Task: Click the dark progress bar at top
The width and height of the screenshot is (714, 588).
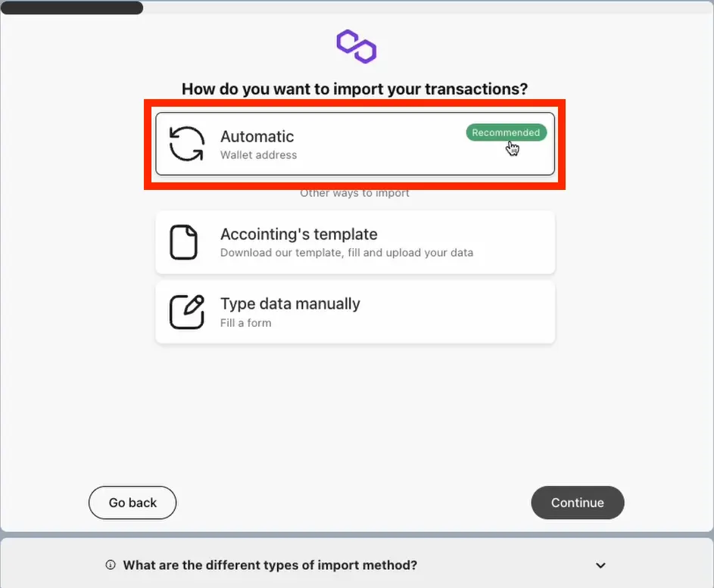Action: pos(72,8)
